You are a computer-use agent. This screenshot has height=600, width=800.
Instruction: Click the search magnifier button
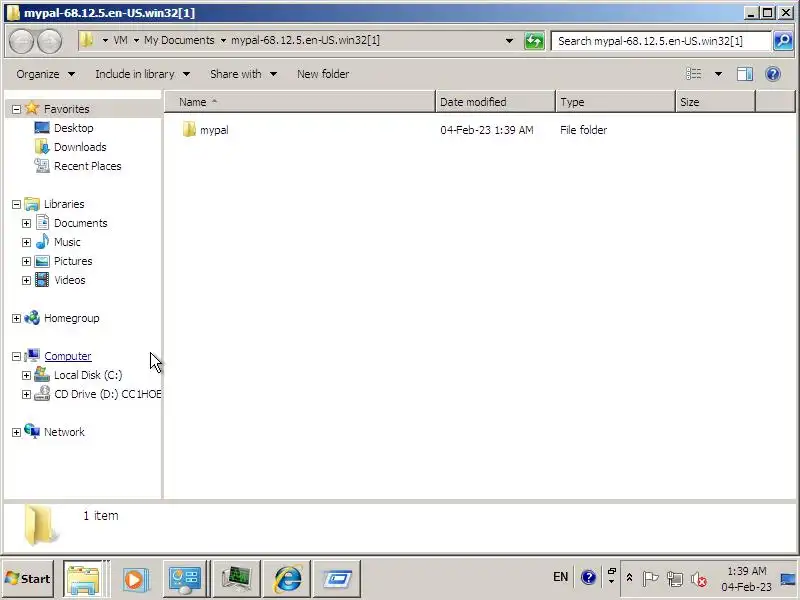coord(783,41)
